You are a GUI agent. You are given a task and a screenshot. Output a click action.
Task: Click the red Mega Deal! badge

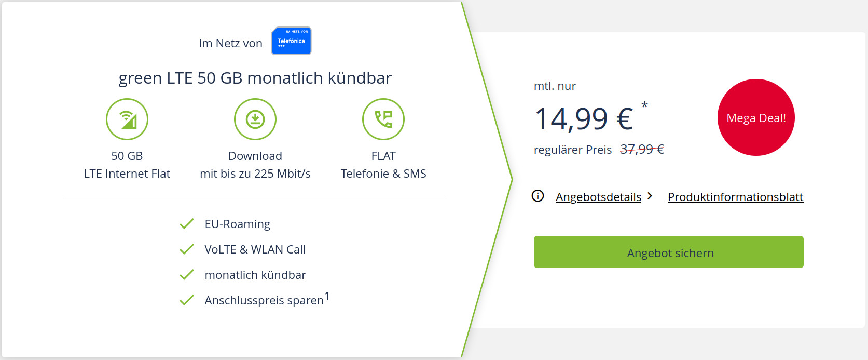(756, 117)
